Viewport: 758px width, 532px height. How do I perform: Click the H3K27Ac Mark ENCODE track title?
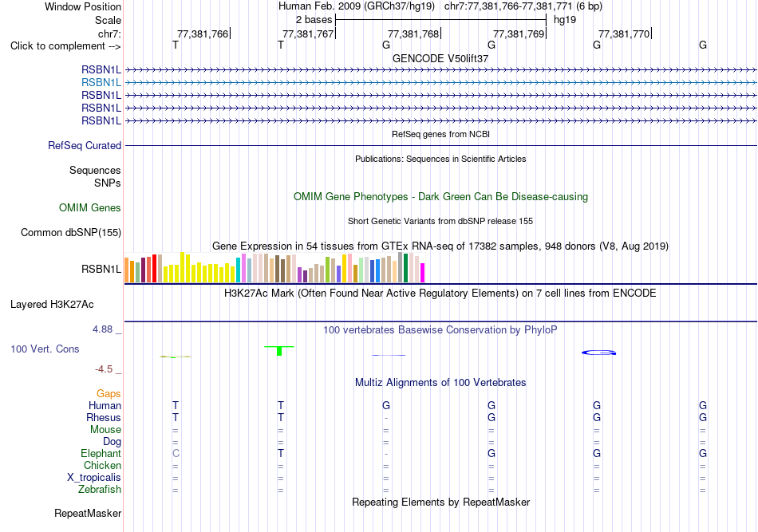click(x=440, y=294)
